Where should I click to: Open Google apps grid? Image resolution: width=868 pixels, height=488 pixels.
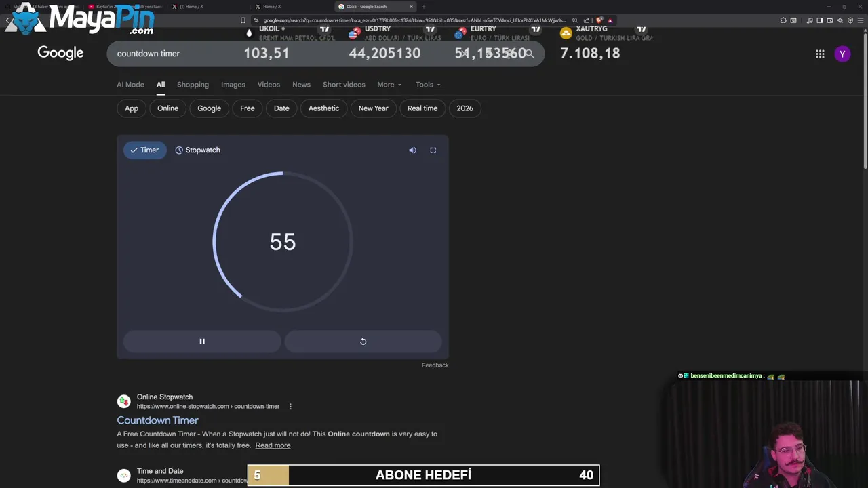pos(820,54)
